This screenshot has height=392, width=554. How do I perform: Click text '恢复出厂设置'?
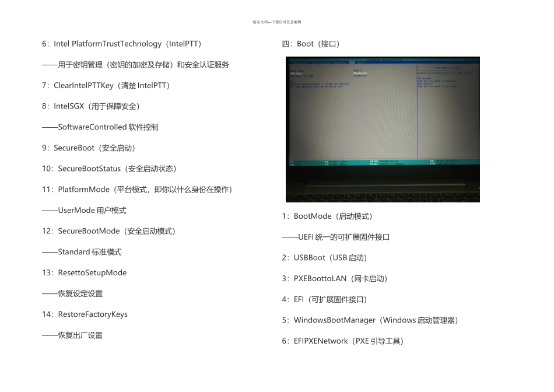(x=80, y=335)
